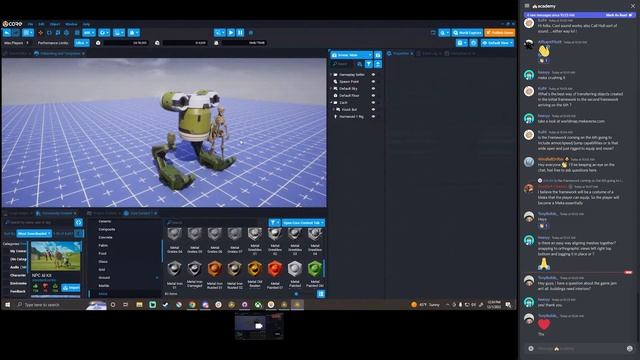Adjust the thumbnail size slider in Core Content
This screenshot has height=360, width=640.
coord(297,293)
